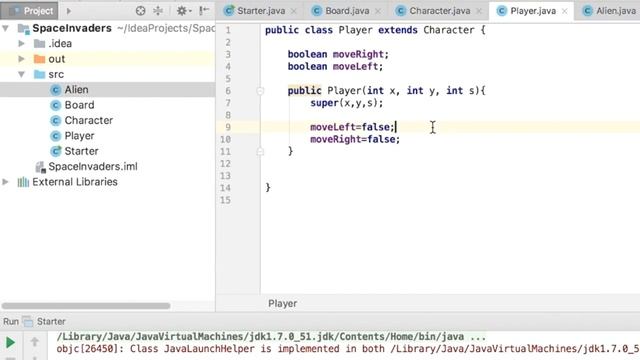The height and width of the screenshot is (360, 640).
Task: Expand the out folder
Action: (x=22, y=59)
